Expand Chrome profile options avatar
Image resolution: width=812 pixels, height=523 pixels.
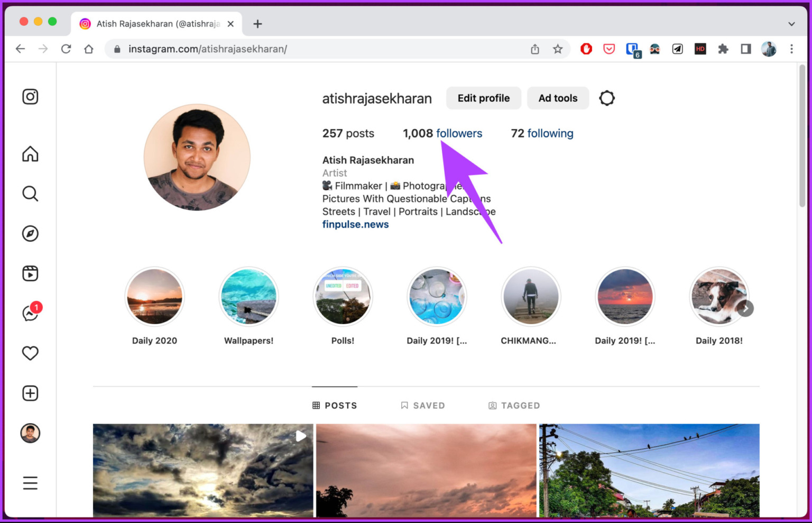pyautogui.click(x=769, y=49)
